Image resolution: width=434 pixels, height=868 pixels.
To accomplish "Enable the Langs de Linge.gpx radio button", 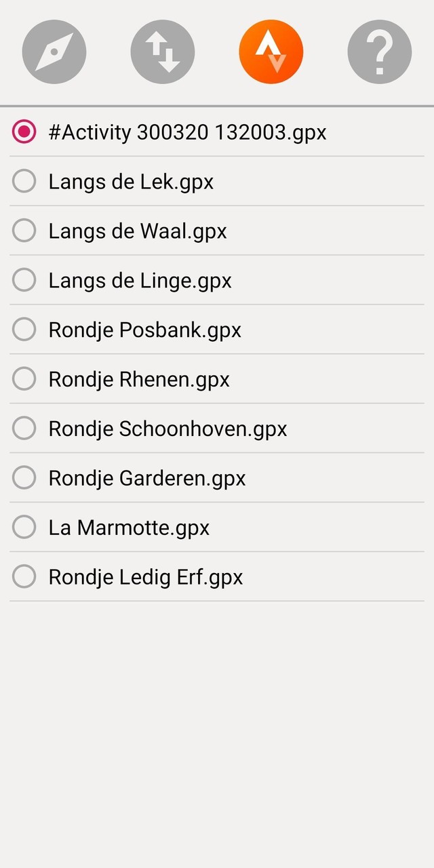I will [24, 280].
